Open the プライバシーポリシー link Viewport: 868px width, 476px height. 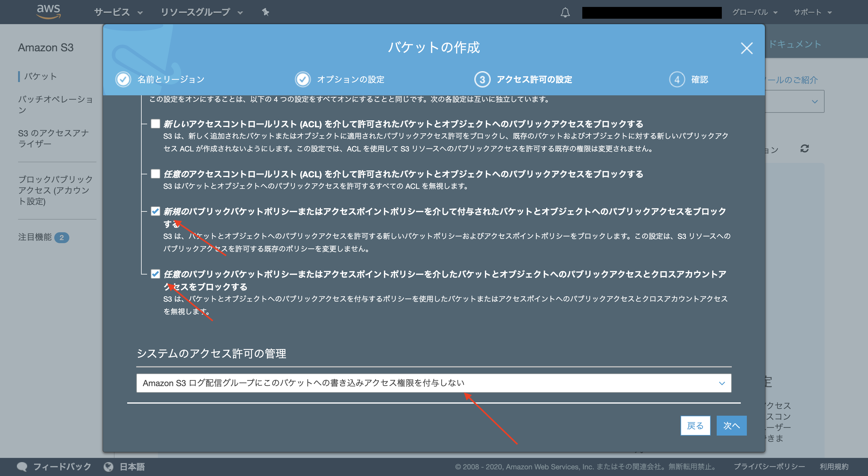[x=769, y=467]
